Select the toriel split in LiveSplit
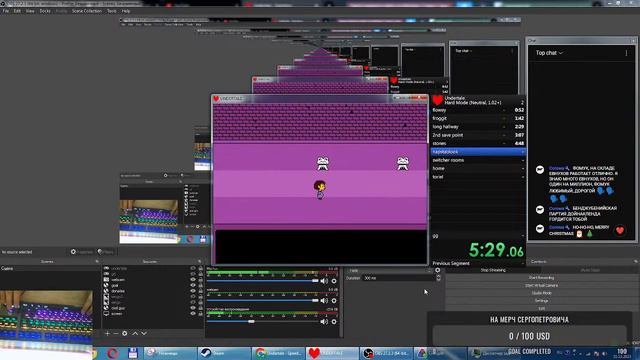This screenshot has width=640, height=360. [478, 177]
